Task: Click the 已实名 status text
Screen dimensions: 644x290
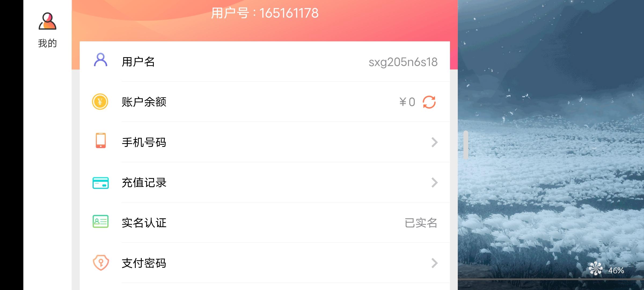Action: (x=421, y=223)
